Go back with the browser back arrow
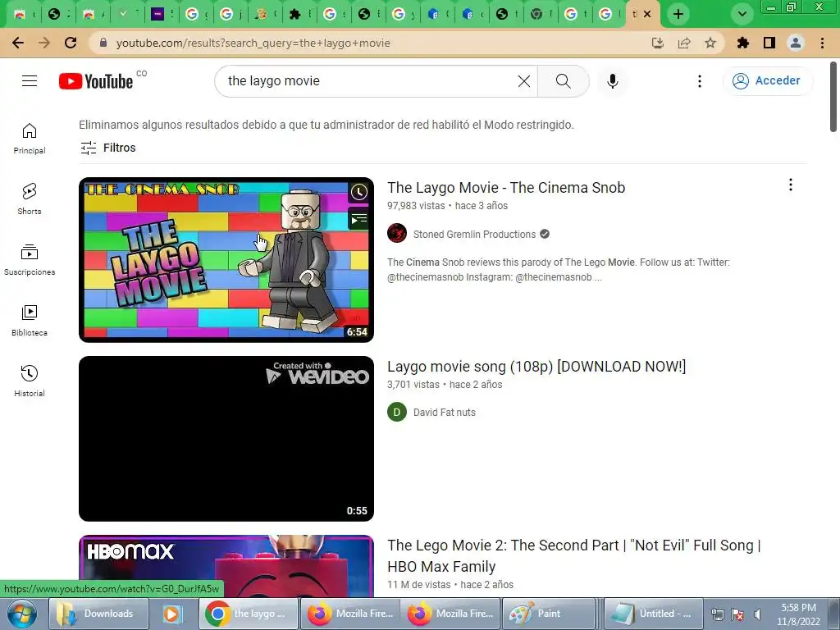840x630 pixels. 18,43
